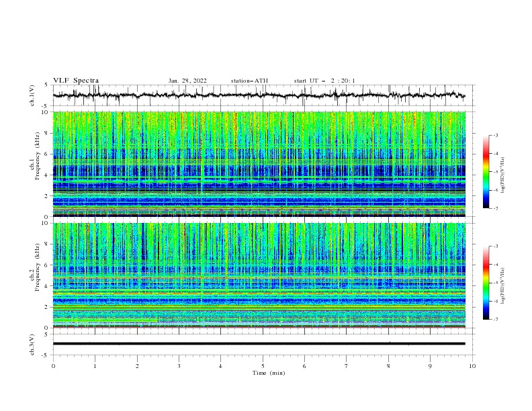Click the '-7' label on ch.2 color bar
The height and width of the screenshot is (411, 532).
[x=496, y=320]
